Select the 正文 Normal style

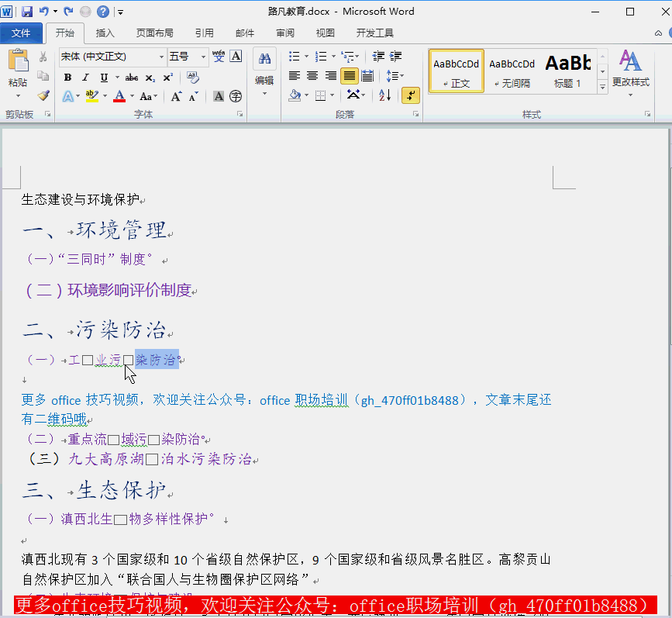457,71
